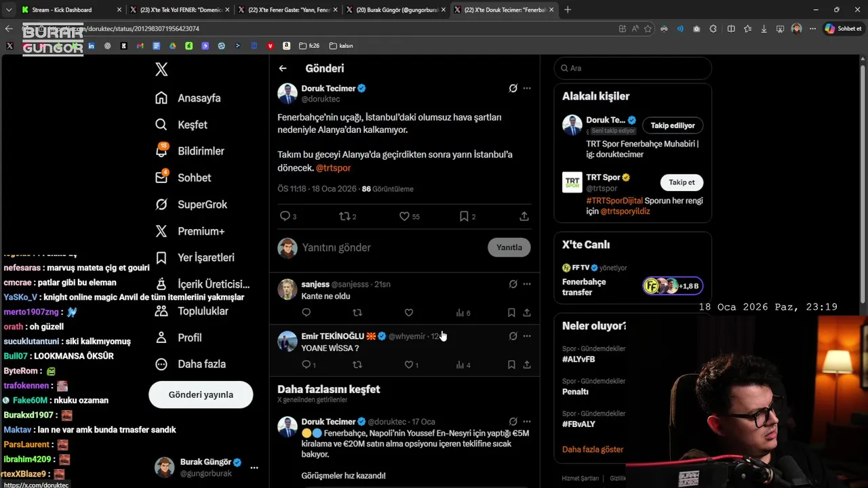Open a new browser tab

pos(568,9)
